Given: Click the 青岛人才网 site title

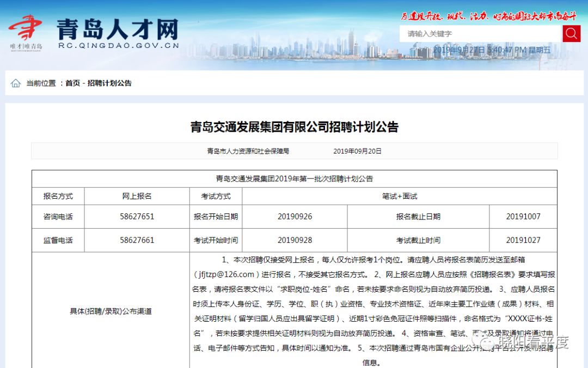Looking at the screenshot, I should [x=118, y=29].
